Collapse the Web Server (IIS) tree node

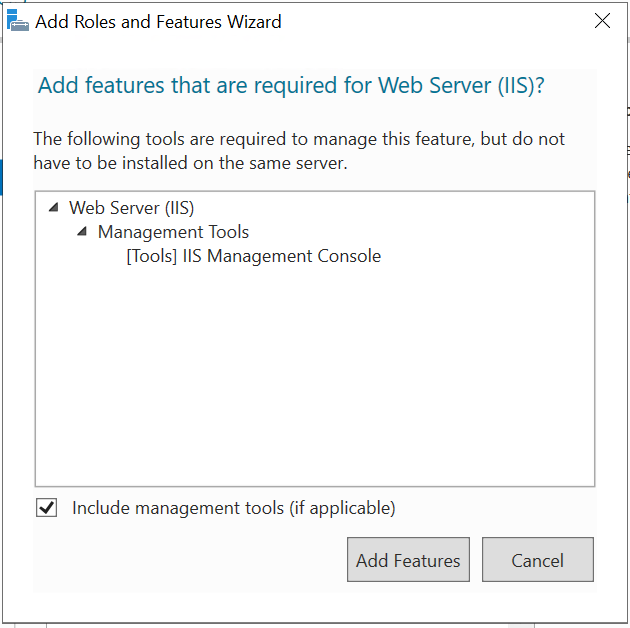[52, 208]
